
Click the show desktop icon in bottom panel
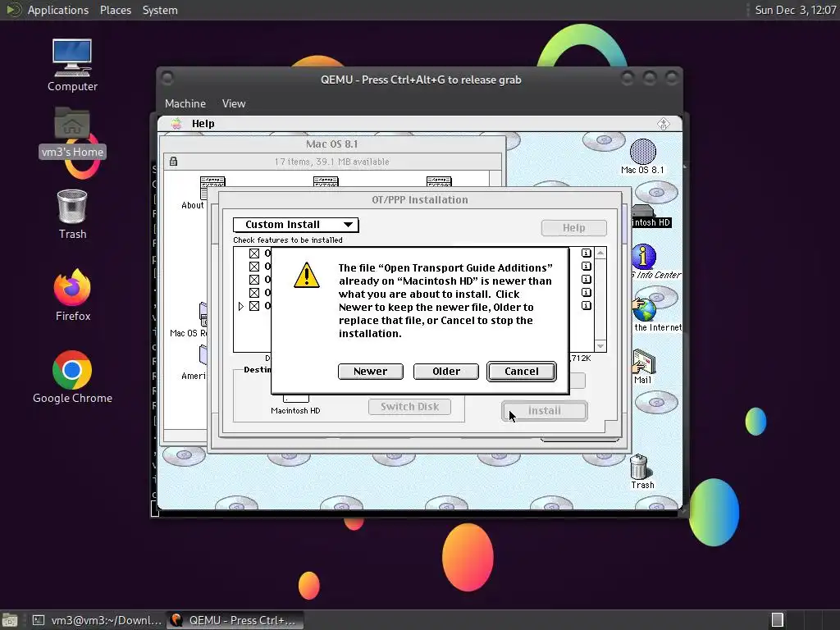(x=10, y=620)
